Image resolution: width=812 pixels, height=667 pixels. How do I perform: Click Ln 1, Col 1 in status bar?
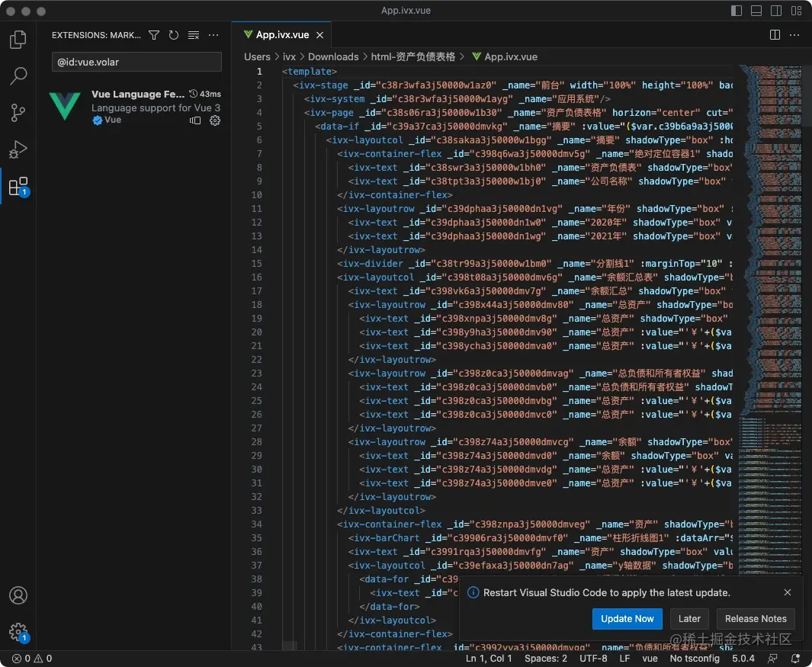click(488, 659)
